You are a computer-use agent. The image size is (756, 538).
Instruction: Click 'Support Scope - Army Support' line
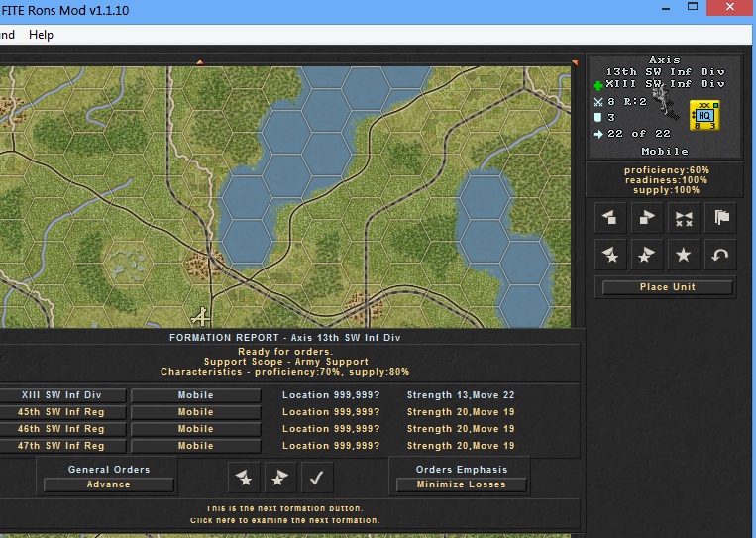pyautogui.click(x=286, y=362)
